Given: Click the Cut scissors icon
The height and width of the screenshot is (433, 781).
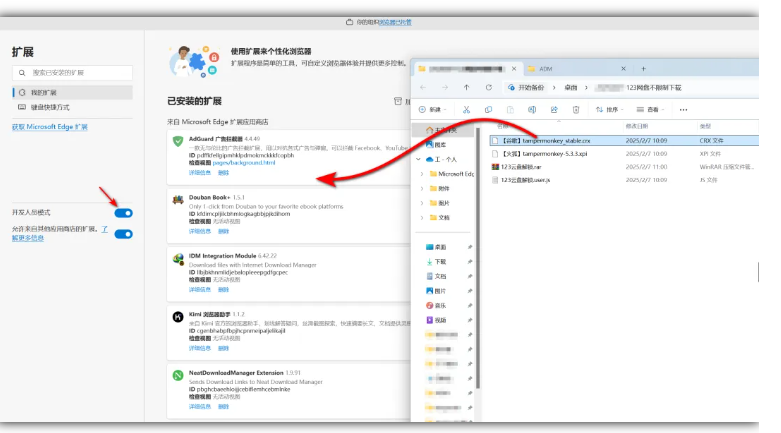Looking at the screenshot, I should coord(466,110).
